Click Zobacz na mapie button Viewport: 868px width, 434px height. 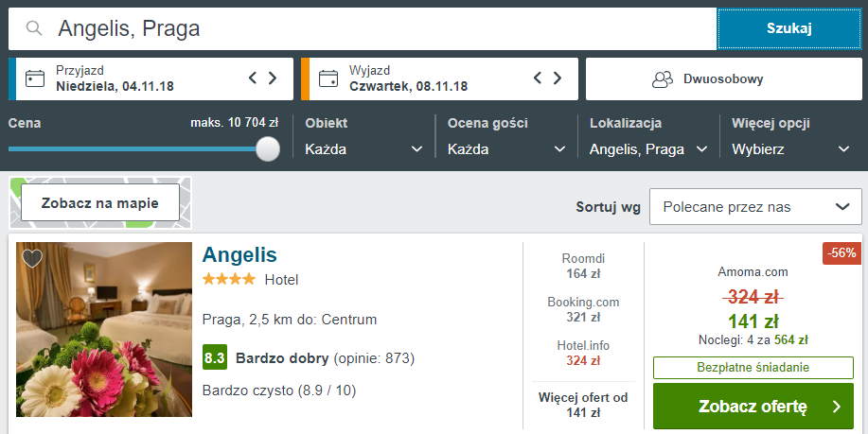[x=99, y=202]
